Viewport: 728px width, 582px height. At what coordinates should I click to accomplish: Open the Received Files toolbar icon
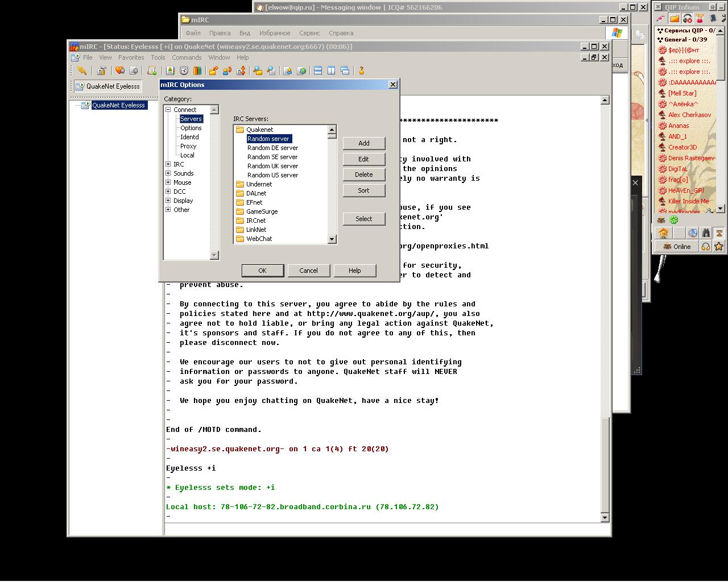pyautogui.click(x=258, y=70)
